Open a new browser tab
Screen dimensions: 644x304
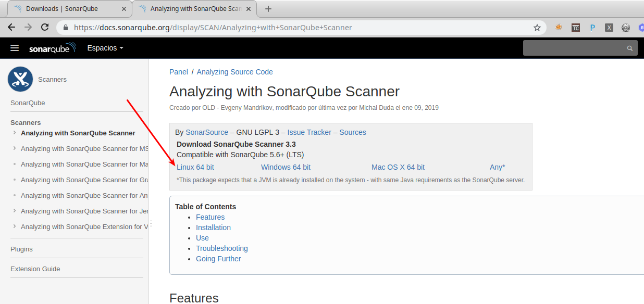click(x=268, y=9)
